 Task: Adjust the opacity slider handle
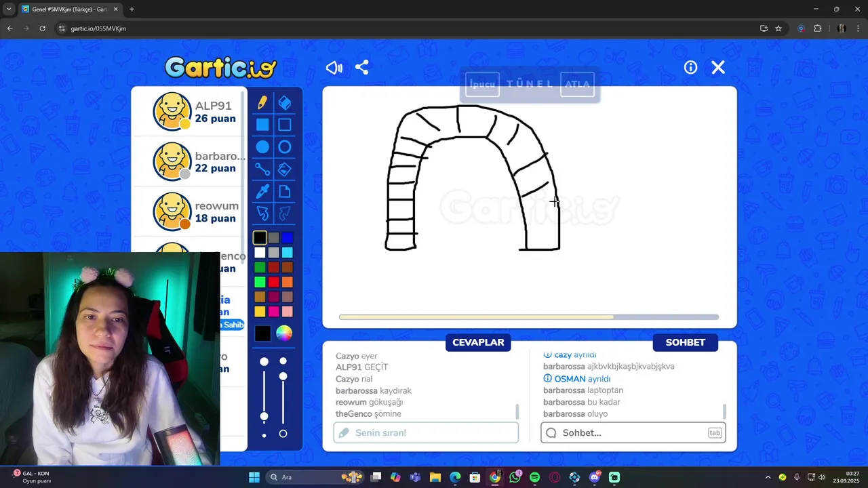[283, 376]
